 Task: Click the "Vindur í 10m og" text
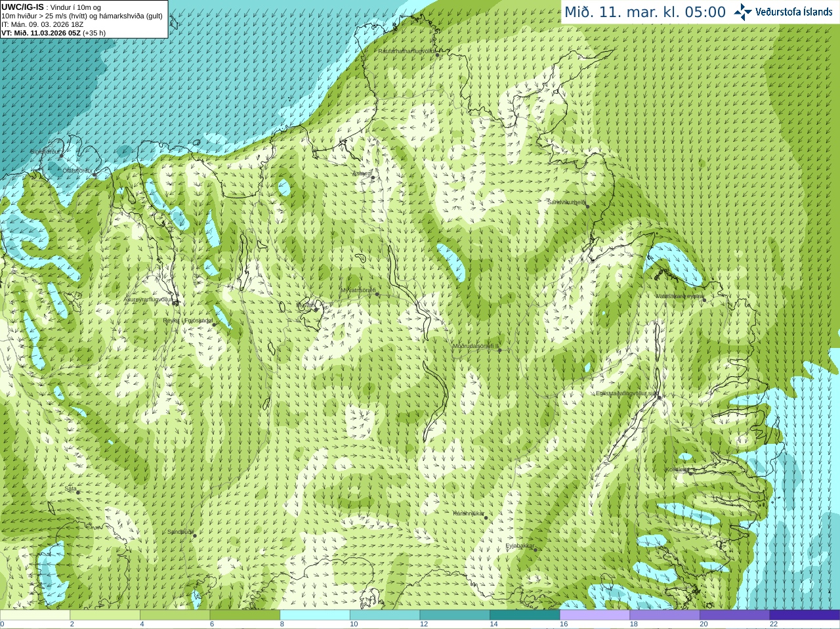point(75,7)
